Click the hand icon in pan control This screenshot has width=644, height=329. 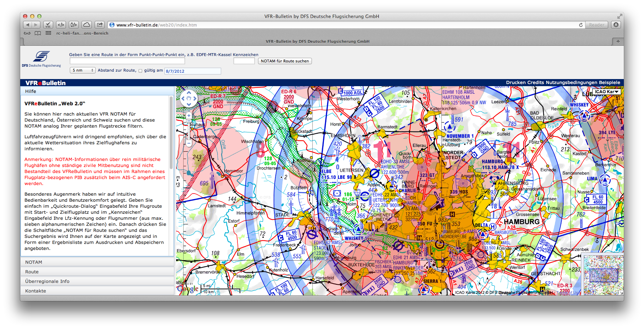189,98
